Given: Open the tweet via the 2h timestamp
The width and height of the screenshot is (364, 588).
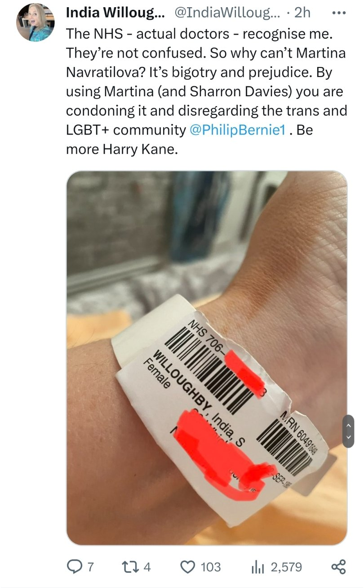Looking at the screenshot, I should tap(302, 13).
